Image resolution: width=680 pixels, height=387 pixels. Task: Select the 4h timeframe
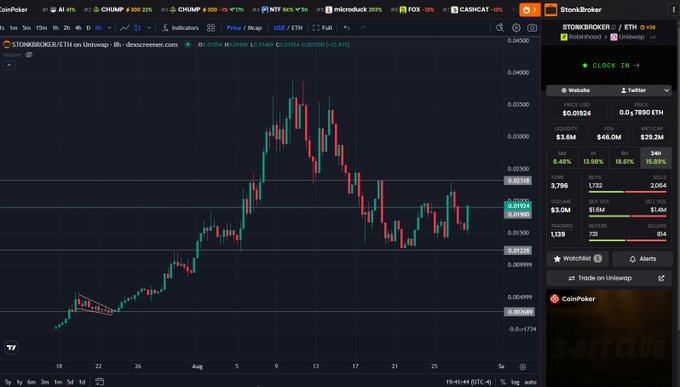pos(78,28)
